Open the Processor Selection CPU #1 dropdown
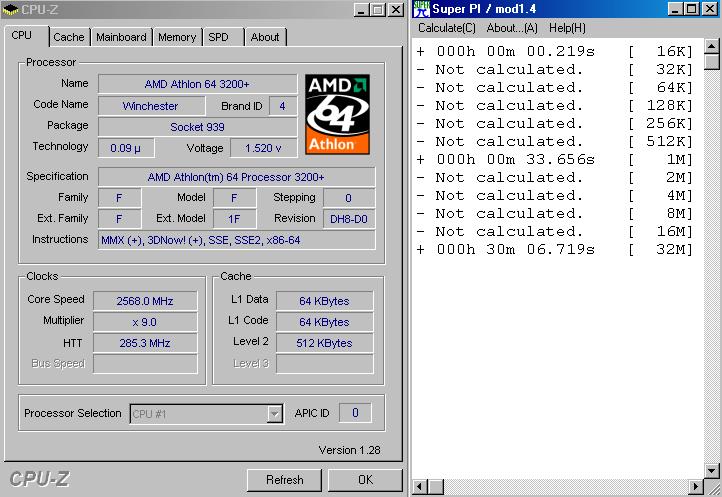This screenshot has height=497, width=722. pyautogui.click(x=206, y=414)
